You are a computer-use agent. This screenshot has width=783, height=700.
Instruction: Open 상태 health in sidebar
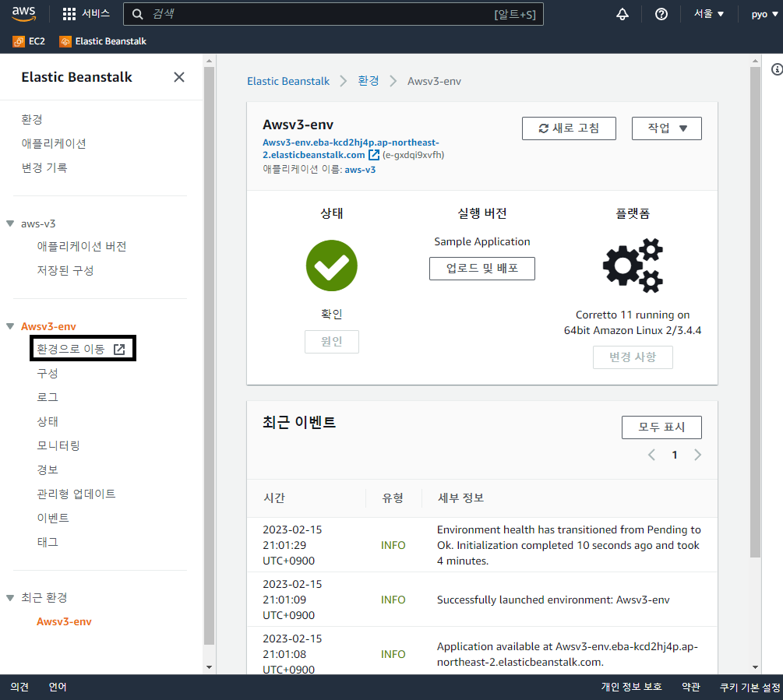coord(48,421)
